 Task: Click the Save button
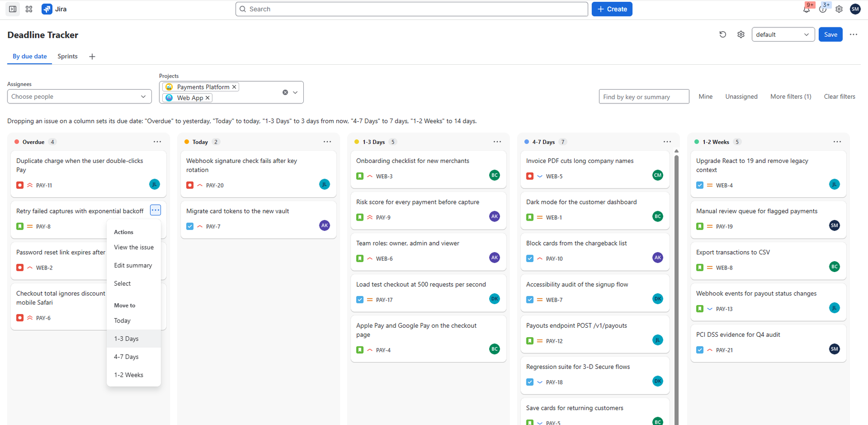830,34
